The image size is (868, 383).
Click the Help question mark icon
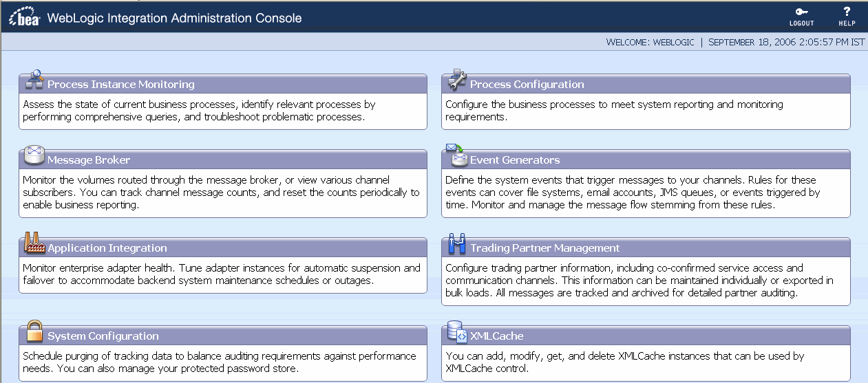point(847,12)
